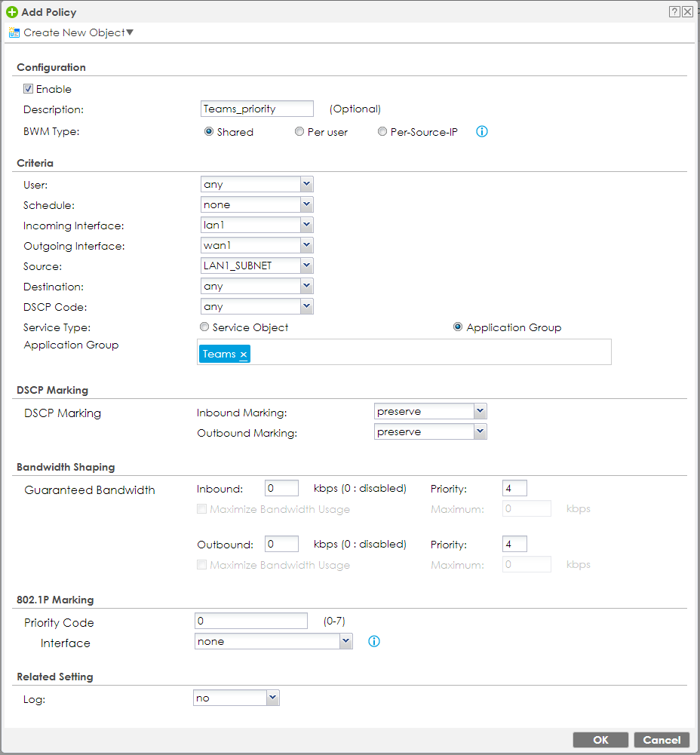Viewport: 700px width, 755px height.
Task: Click OK to save the policy
Action: 600,740
